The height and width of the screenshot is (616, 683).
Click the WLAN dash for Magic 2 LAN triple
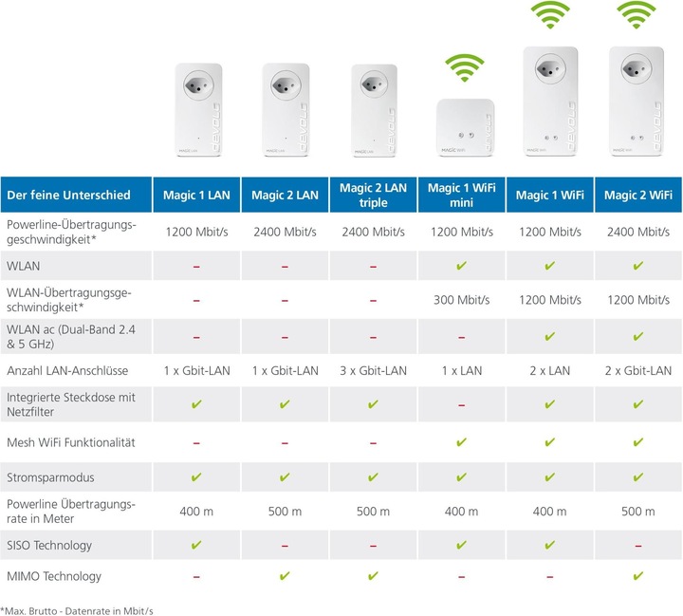[x=374, y=267]
